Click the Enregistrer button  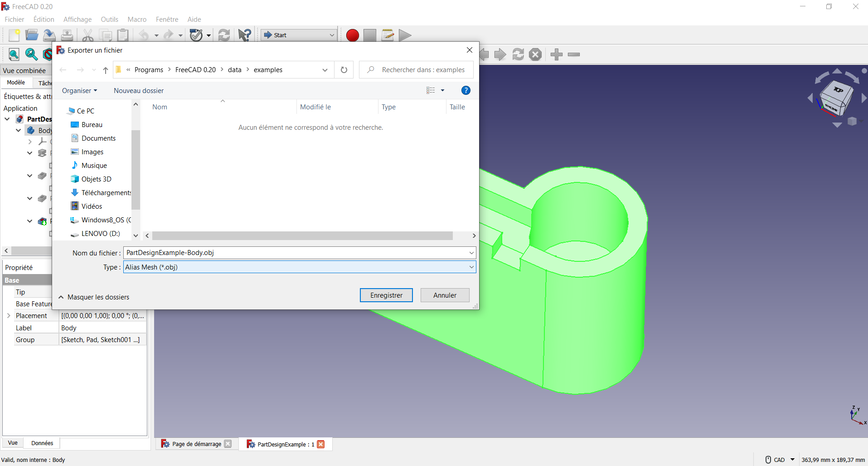(x=386, y=295)
